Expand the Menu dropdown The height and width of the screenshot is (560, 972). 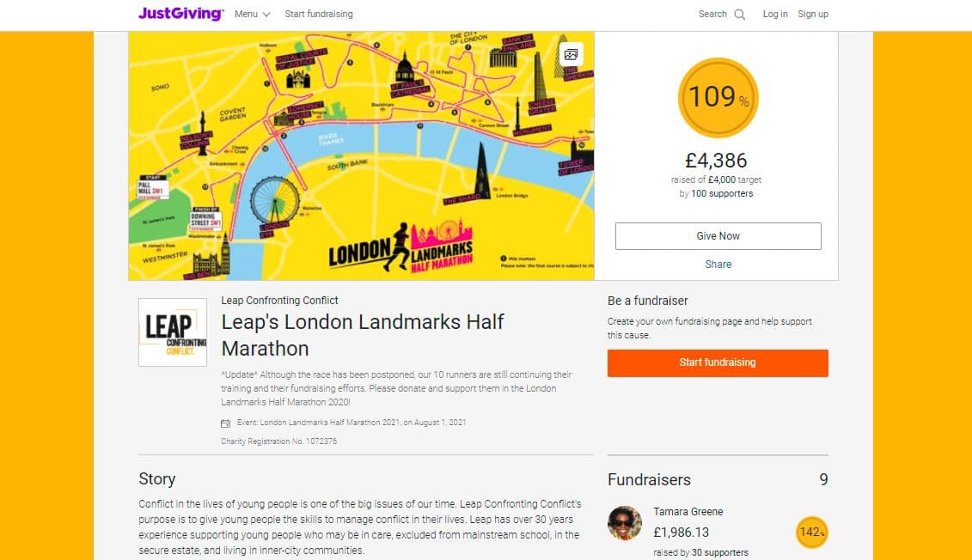[x=253, y=14]
